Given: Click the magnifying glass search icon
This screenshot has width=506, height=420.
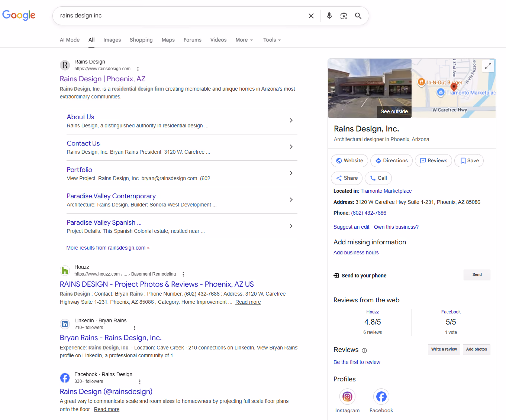Looking at the screenshot, I should pos(358,16).
